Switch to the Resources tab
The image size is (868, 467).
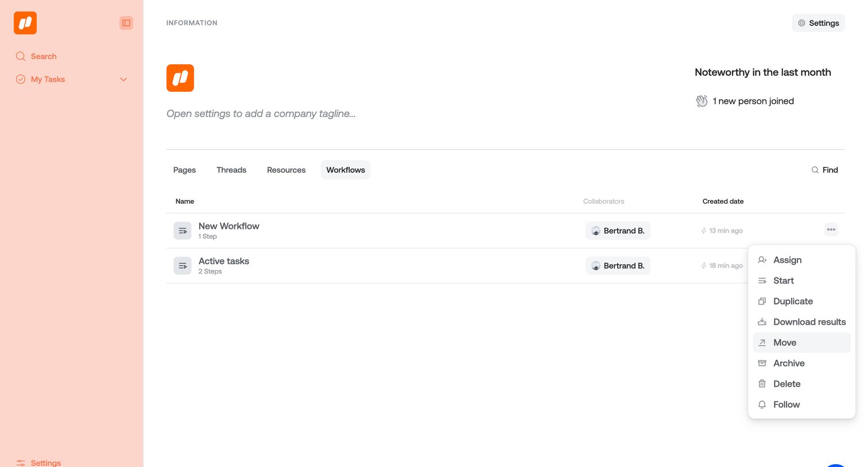pos(286,170)
